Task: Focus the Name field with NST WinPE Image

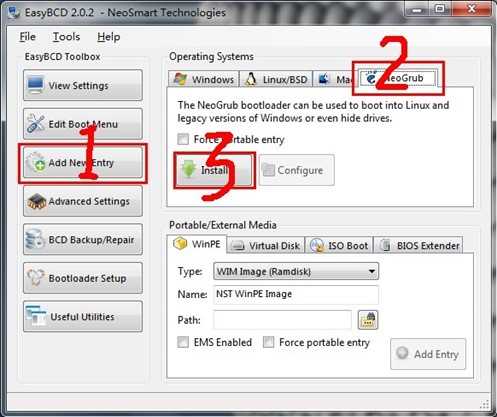Action: coord(296,294)
